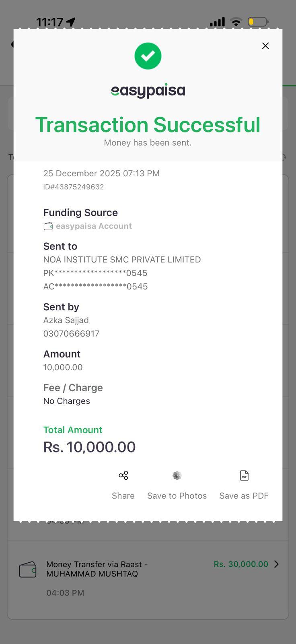Close the transaction receipt with X
Image resolution: width=296 pixels, height=644 pixels.
[x=265, y=46]
